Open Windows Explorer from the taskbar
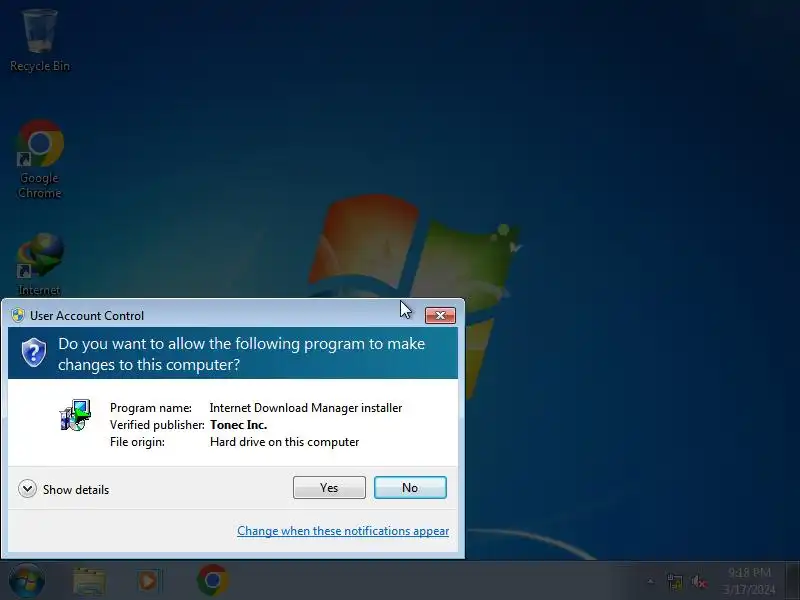Viewport: 800px width, 600px height. click(89, 581)
